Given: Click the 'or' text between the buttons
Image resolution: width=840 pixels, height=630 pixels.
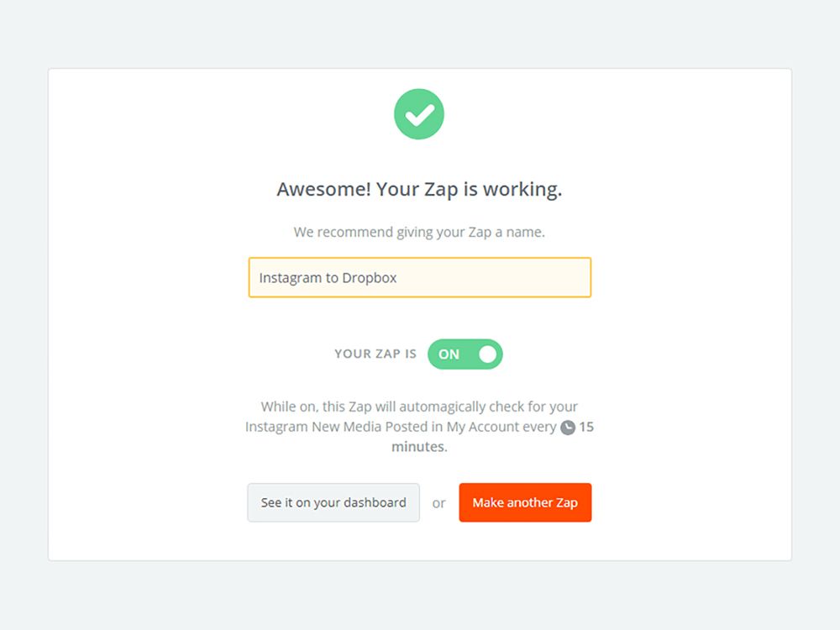Looking at the screenshot, I should click(x=439, y=503).
